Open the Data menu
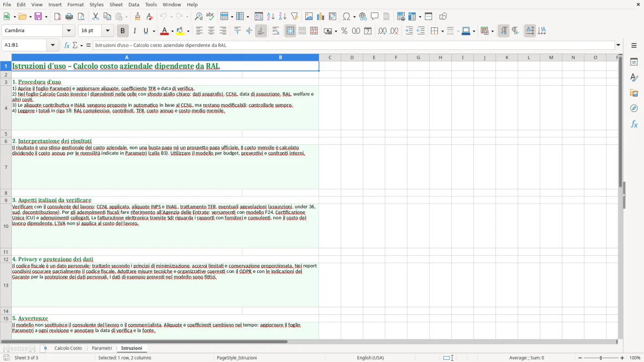 [x=134, y=4]
